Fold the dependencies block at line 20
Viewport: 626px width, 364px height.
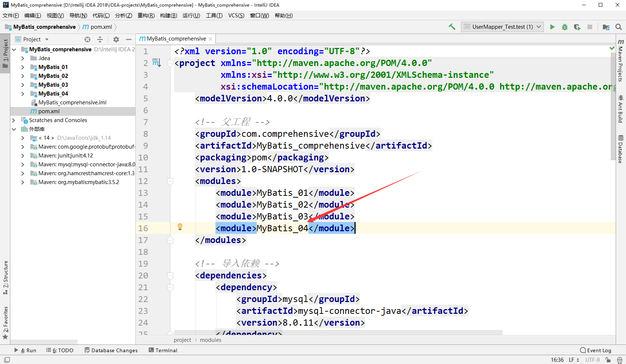coord(170,275)
